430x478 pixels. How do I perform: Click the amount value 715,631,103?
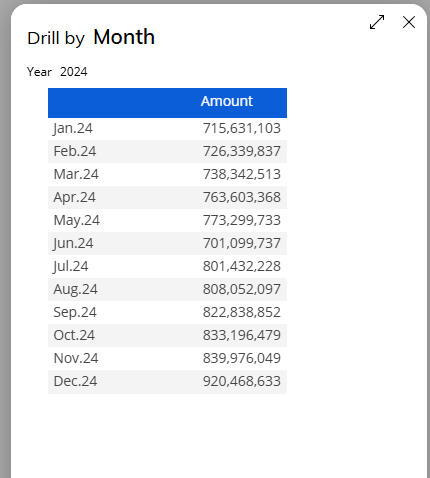242,128
